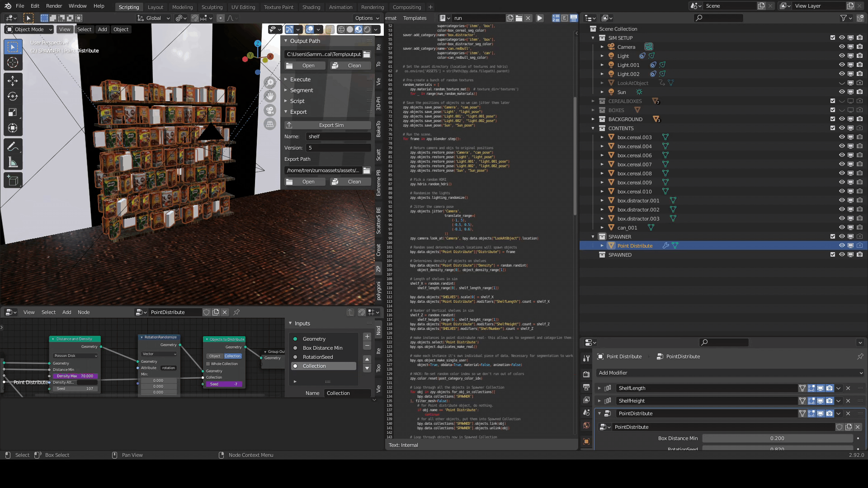Hide Camera in viewport via eye icon
Viewport: 868px width, 488px height.
842,47
